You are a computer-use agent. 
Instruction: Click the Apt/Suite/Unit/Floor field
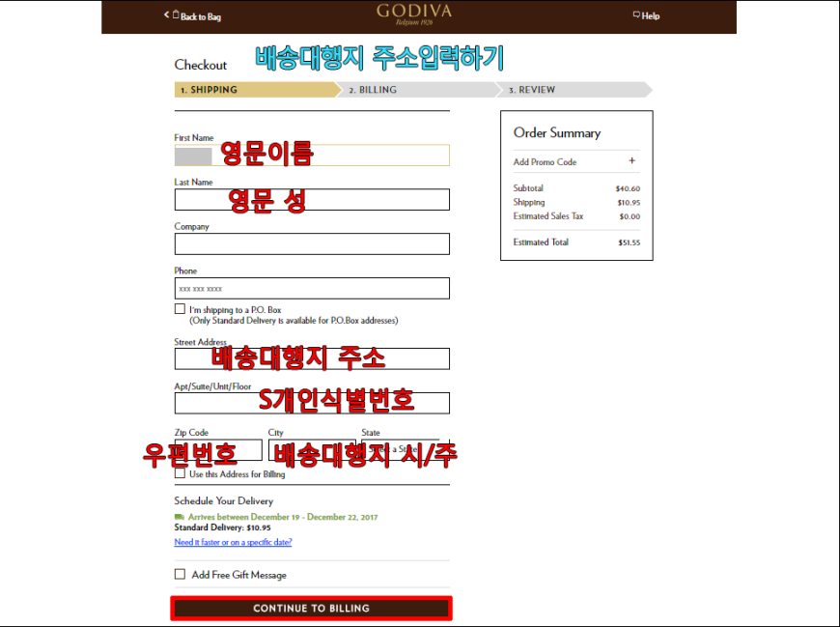coord(312,403)
